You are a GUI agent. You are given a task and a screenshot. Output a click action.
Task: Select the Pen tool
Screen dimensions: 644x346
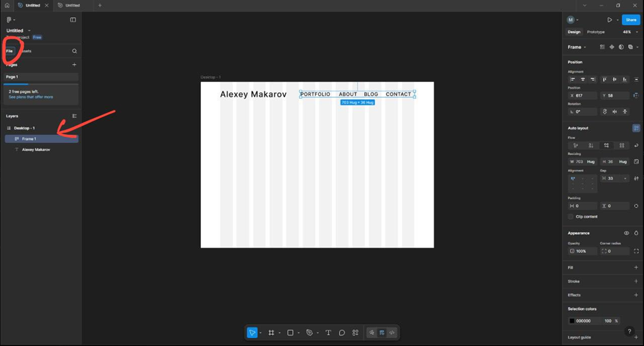[x=309, y=333]
